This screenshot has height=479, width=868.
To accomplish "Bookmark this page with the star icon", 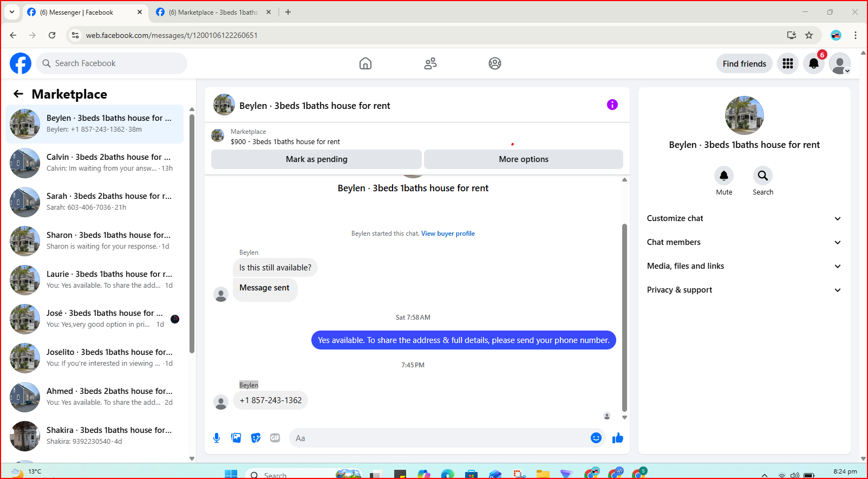I will 809,35.
